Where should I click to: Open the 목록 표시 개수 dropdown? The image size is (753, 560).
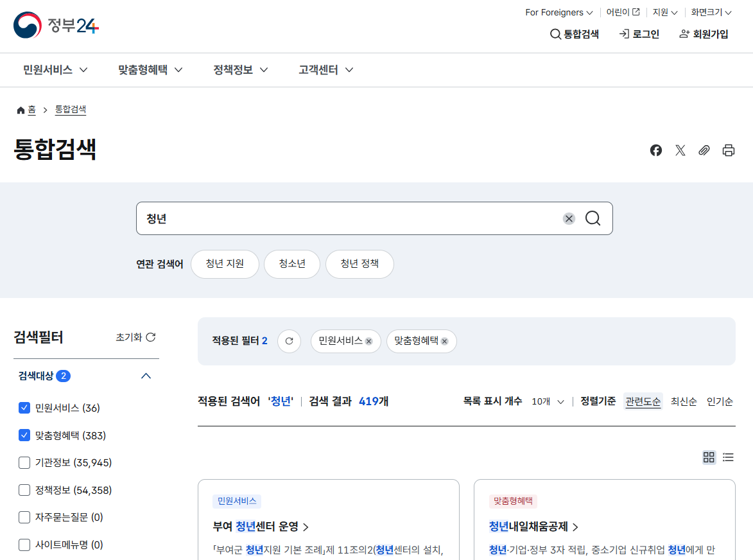click(x=548, y=401)
